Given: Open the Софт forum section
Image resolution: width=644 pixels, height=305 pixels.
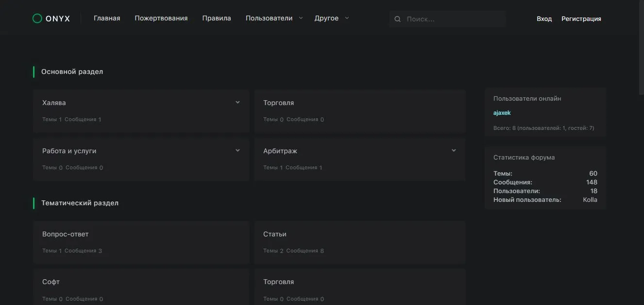Looking at the screenshot, I should [51, 282].
